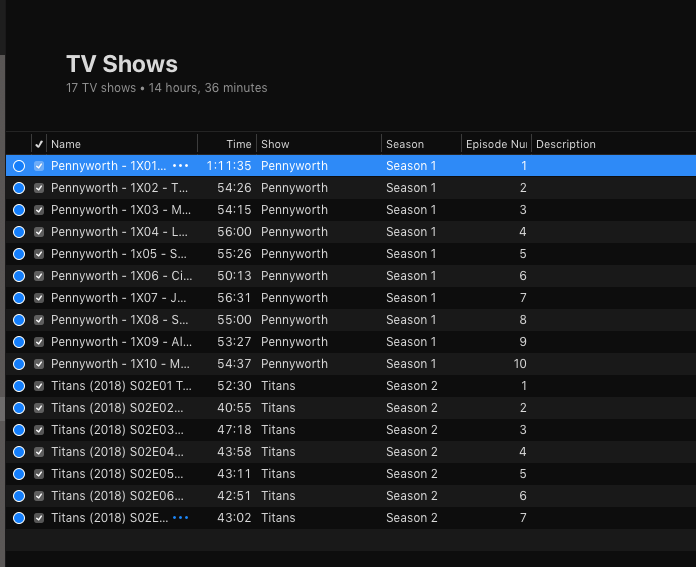The width and height of the screenshot is (696, 567).
Task: Select the Titans S02E06 episode name
Action: pos(117,496)
